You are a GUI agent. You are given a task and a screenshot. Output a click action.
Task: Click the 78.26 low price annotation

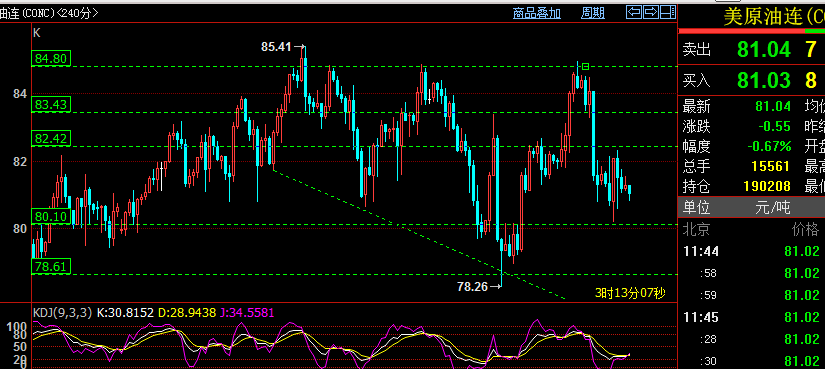click(x=472, y=286)
